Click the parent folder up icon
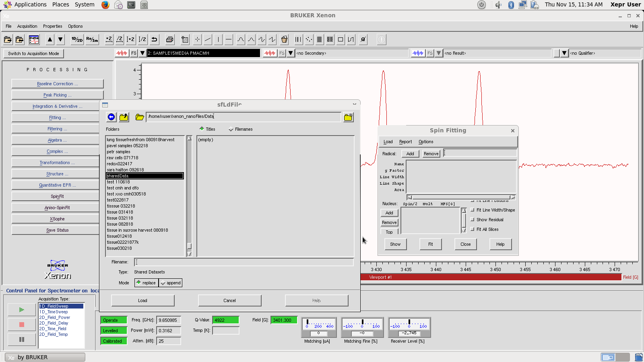The image size is (644, 362). click(x=124, y=117)
